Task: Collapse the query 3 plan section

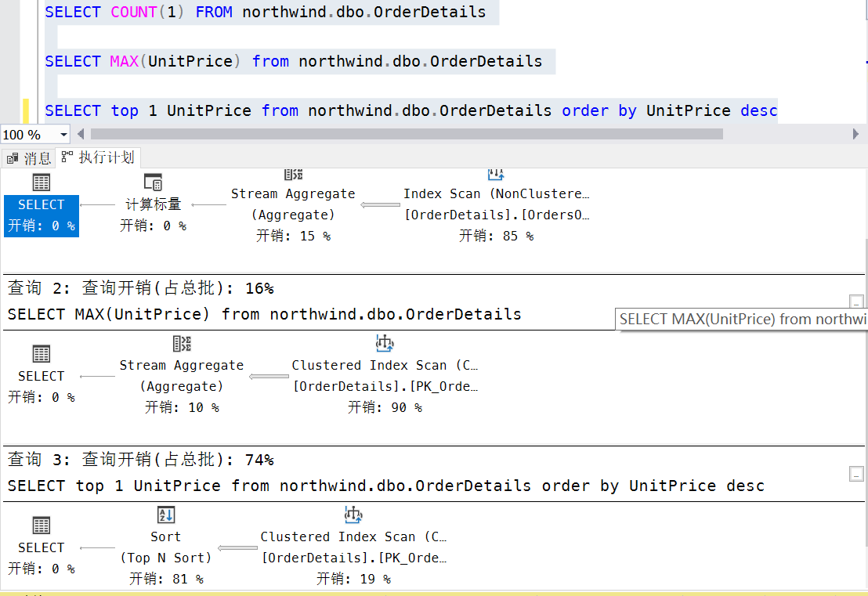Action: (856, 474)
